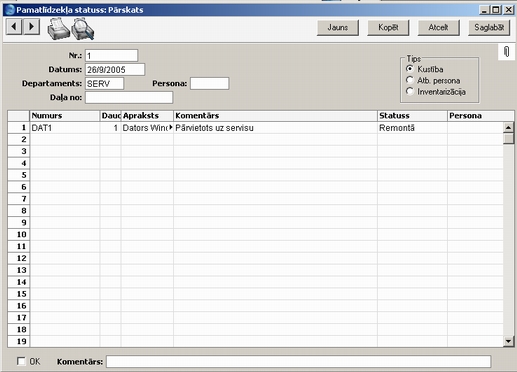Select row number 10 header

click(19, 234)
